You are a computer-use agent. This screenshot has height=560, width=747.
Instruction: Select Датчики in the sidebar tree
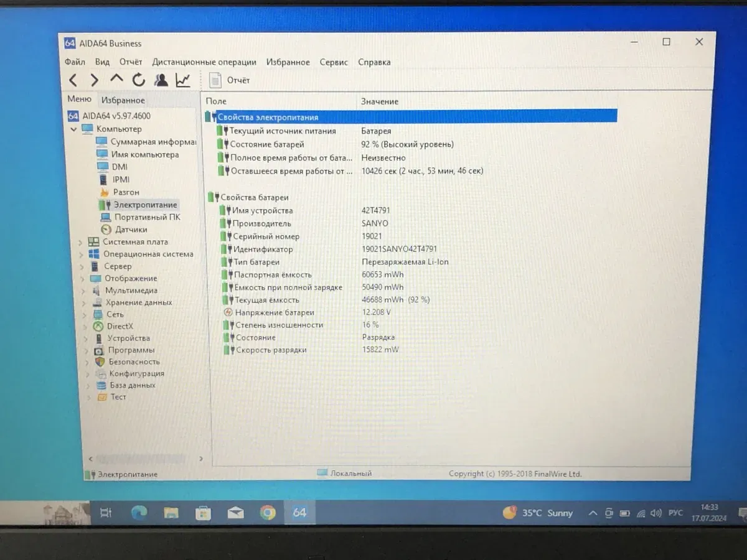[x=131, y=230]
